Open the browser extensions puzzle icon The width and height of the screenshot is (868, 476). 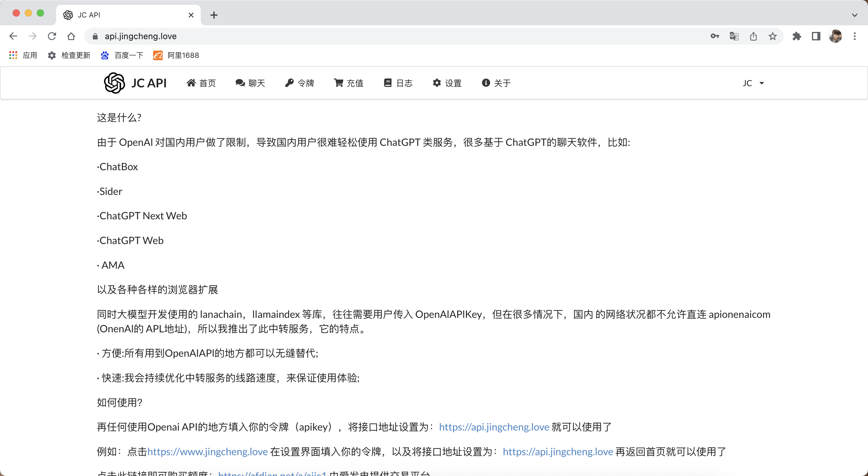[x=797, y=36]
